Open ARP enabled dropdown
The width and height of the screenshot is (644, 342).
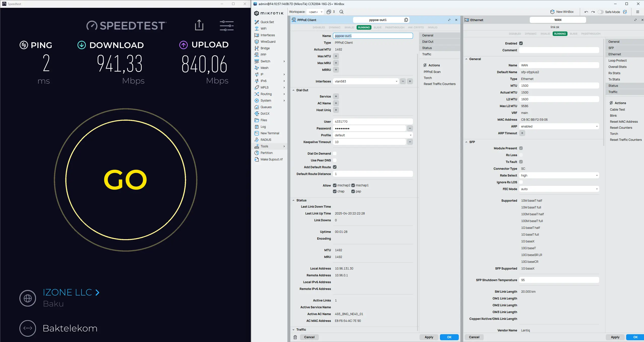click(559, 126)
